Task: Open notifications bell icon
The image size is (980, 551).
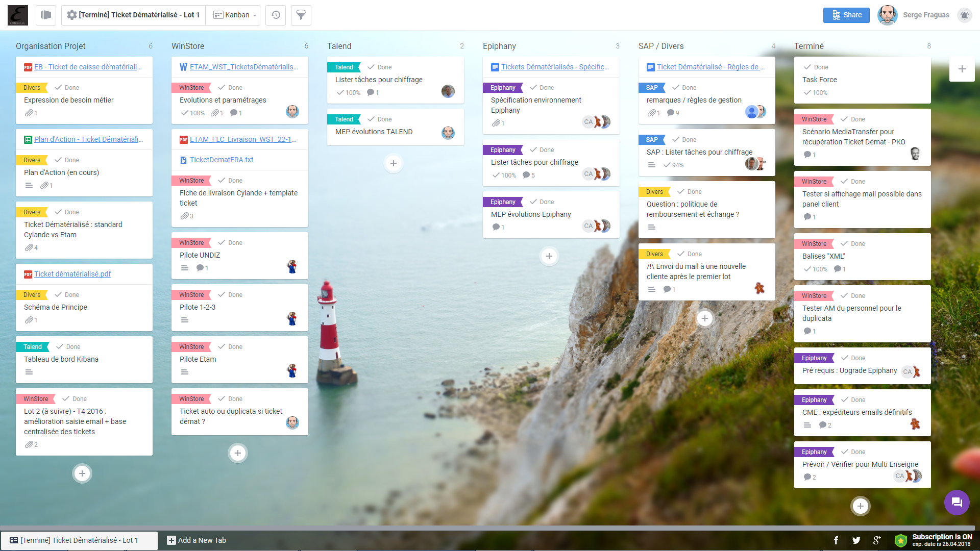Action: pyautogui.click(x=964, y=15)
